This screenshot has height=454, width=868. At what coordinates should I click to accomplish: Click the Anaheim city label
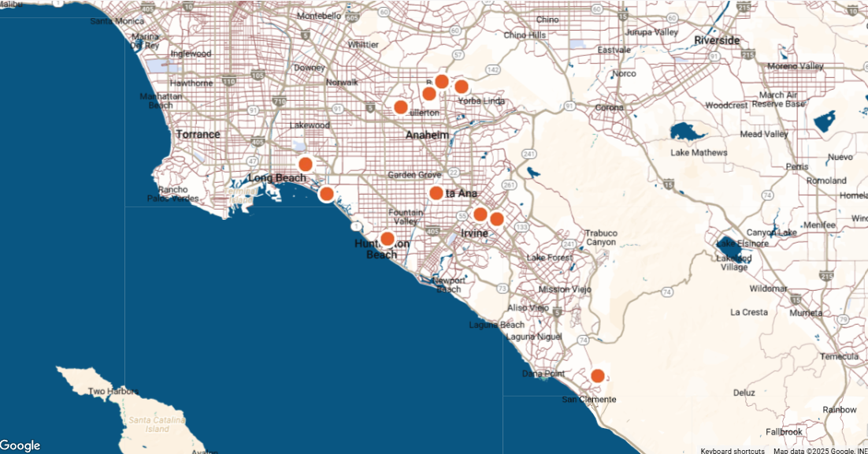[x=427, y=136]
